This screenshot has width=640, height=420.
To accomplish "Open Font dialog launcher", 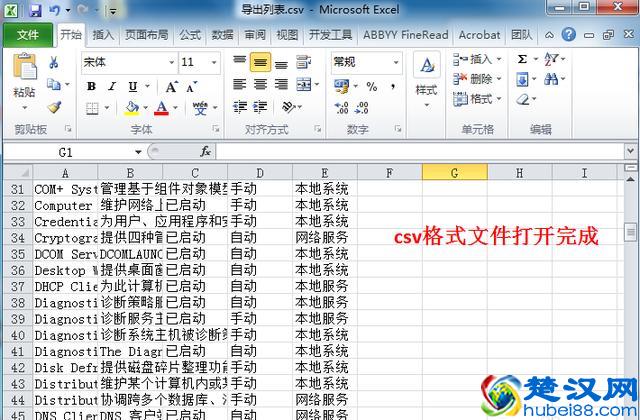I will click(x=215, y=129).
